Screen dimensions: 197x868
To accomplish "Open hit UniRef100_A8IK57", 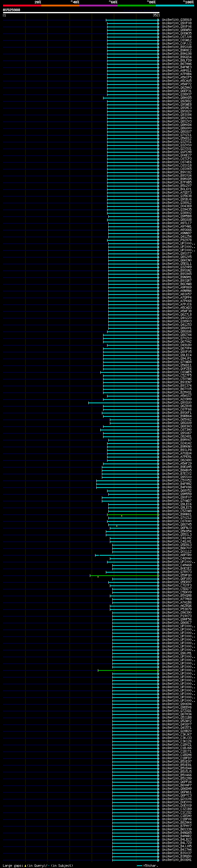I will [x=177, y=294].
